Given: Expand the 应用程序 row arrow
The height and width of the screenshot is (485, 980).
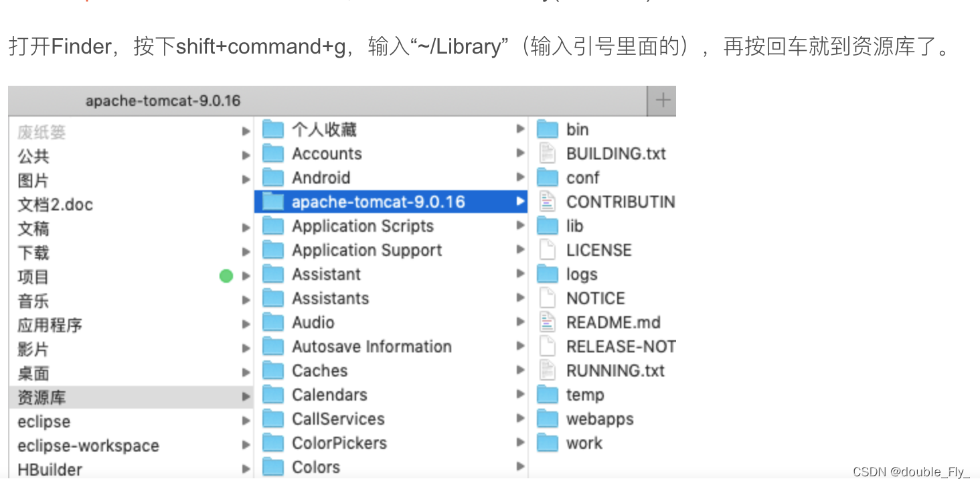Looking at the screenshot, I should click(246, 325).
